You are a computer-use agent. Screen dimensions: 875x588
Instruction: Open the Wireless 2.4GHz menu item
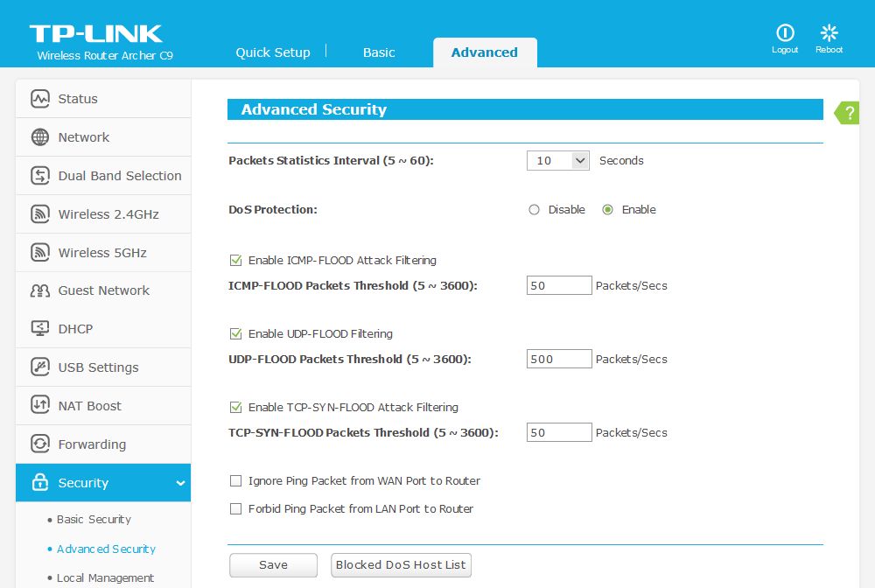[103, 214]
